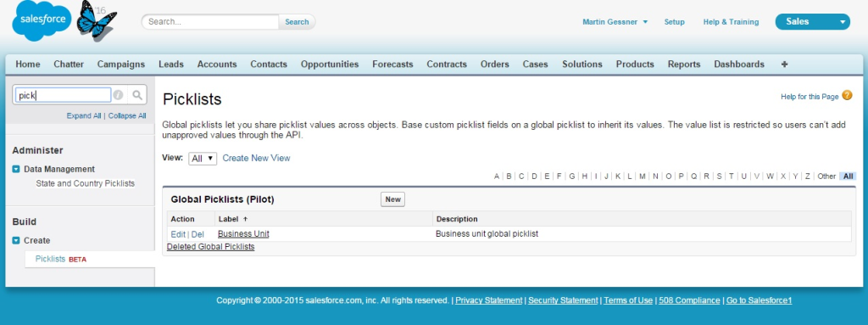Click the Expand All link
This screenshot has width=868, height=325.
(x=84, y=116)
